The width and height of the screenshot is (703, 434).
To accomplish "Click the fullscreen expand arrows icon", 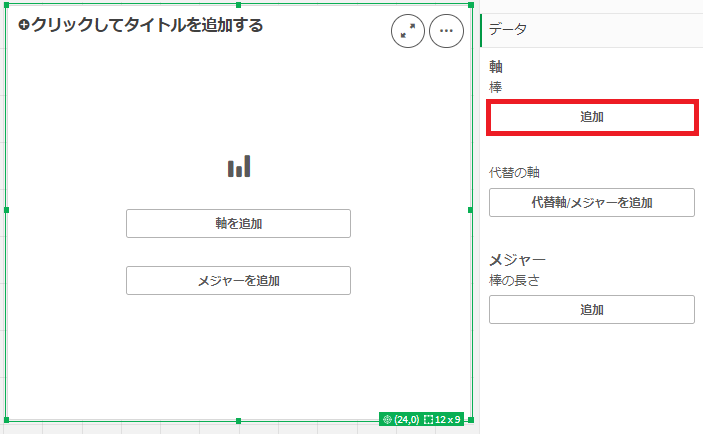I will 407,31.
